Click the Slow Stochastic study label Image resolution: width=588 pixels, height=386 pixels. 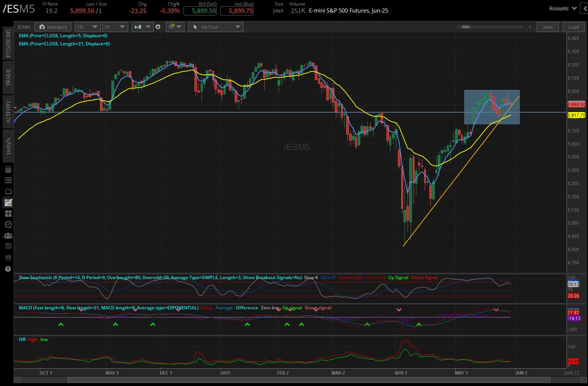(160, 278)
